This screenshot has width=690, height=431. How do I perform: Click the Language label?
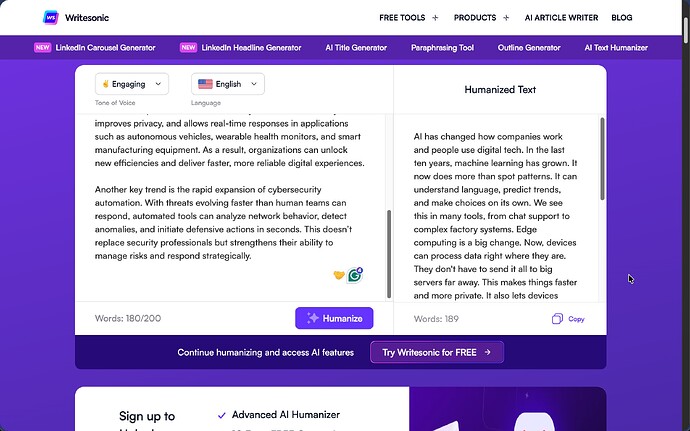pos(206,103)
